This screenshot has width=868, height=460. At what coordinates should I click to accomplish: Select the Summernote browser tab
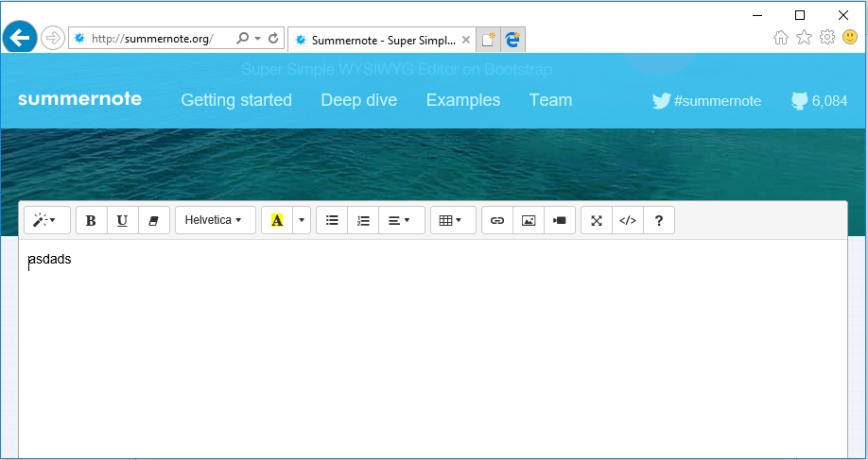click(382, 40)
